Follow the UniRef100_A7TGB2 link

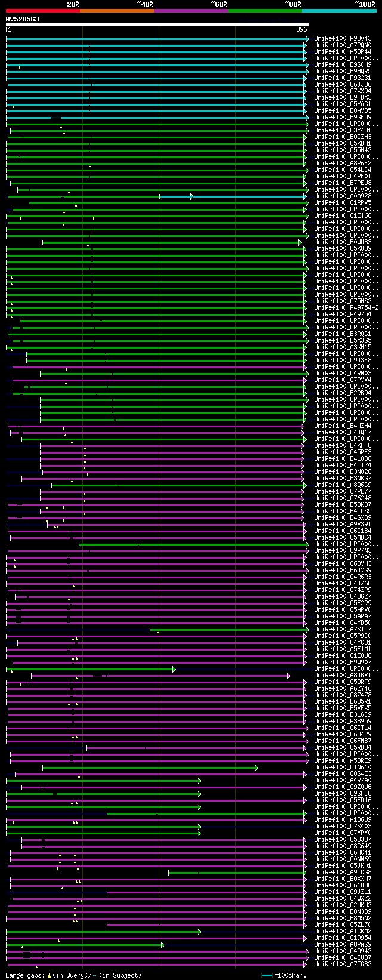[343, 964]
